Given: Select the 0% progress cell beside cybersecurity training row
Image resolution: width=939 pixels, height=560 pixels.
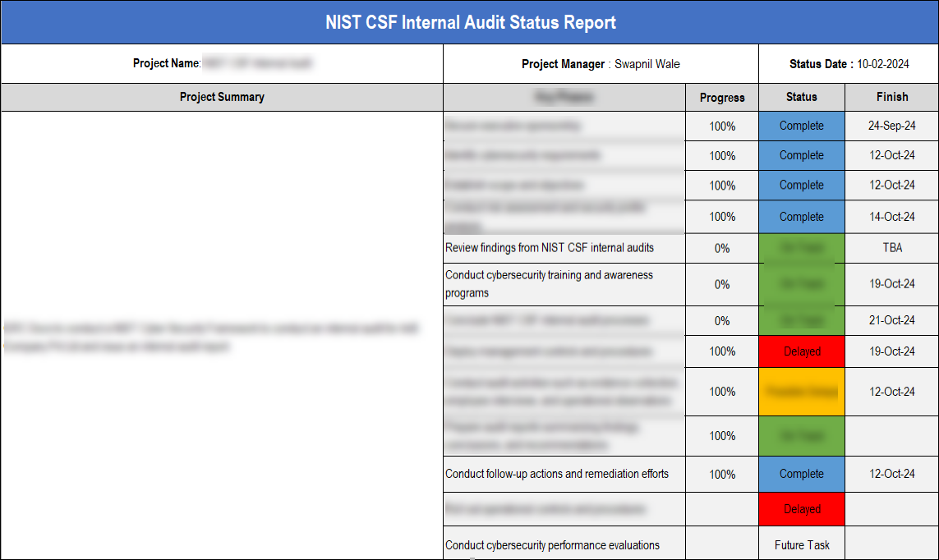Looking at the screenshot, I should (721, 283).
